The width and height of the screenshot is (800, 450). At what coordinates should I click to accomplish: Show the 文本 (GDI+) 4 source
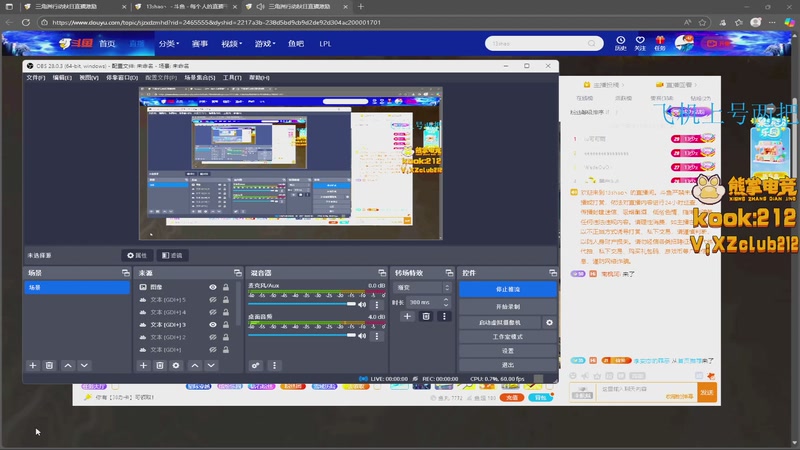pos(213,312)
